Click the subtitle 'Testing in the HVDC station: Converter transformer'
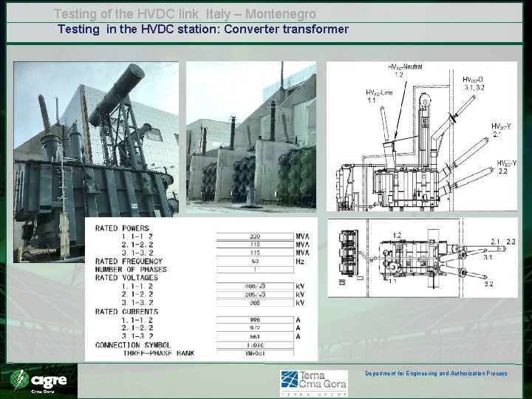Image resolution: width=532 pixels, height=399 pixels. tap(203, 30)
